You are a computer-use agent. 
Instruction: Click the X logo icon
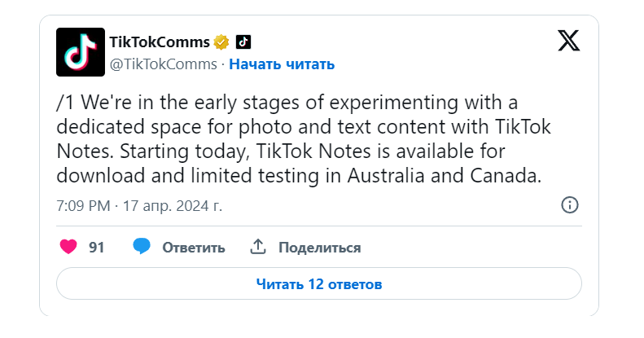click(x=568, y=41)
